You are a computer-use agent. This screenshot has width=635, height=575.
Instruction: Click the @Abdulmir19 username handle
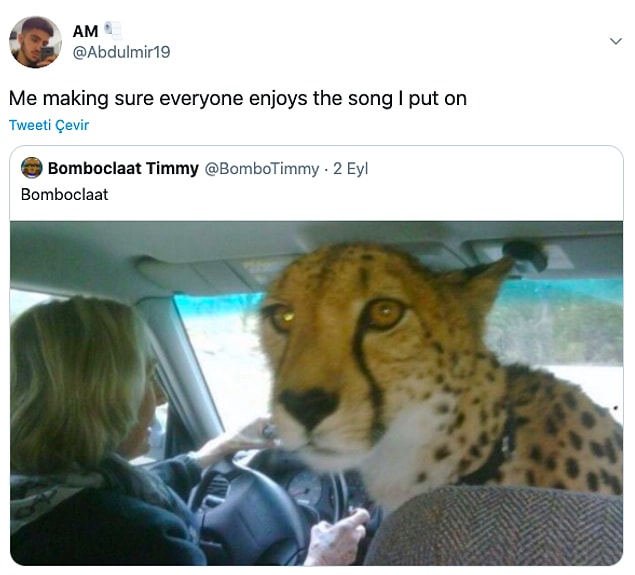[121, 52]
